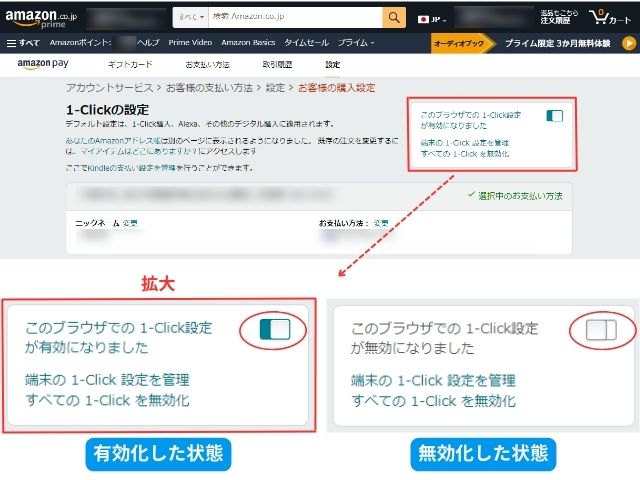Click the アカウントサービス breadcrumb
The height and width of the screenshot is (480, 640).
pyautogui.click(x=109, y=88)
